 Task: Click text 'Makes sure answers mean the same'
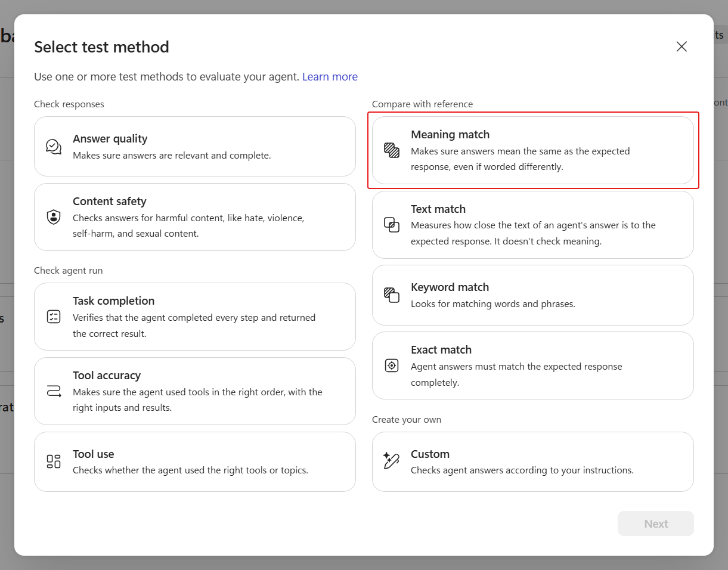pos(482,151)
